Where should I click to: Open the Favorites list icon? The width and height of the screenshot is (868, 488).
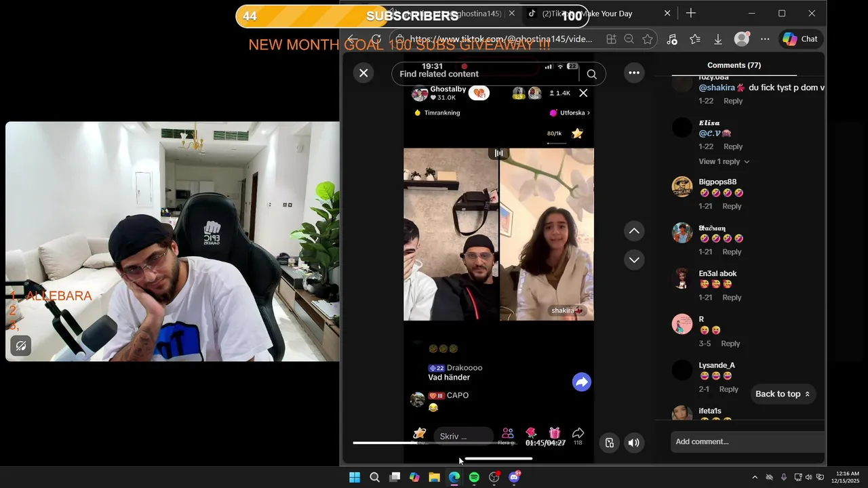[695, 39]
